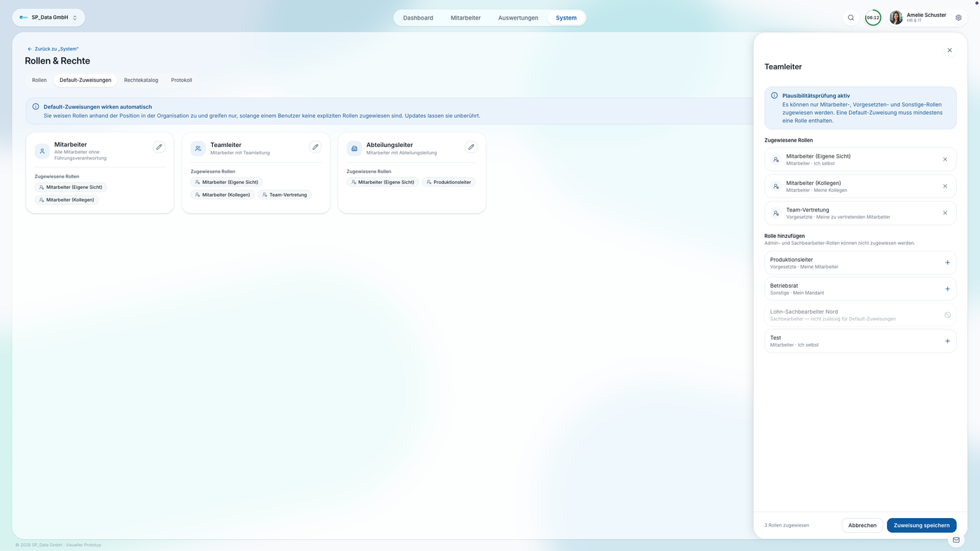Click Produktionsleiter chip in the Abteilungsleiter card
Image resolution: width=980 pixels, height=551 pixels.
(x=449, y=182)
